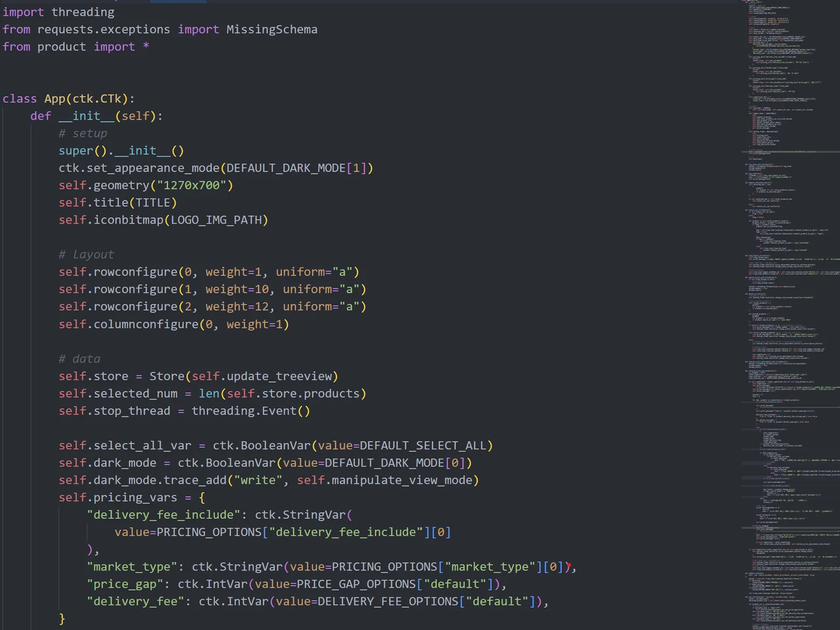Image resolution: width=840 pixels, height=630 pixels.
Task: Click 'set_appearance_mode' method call
Action: 153,168
